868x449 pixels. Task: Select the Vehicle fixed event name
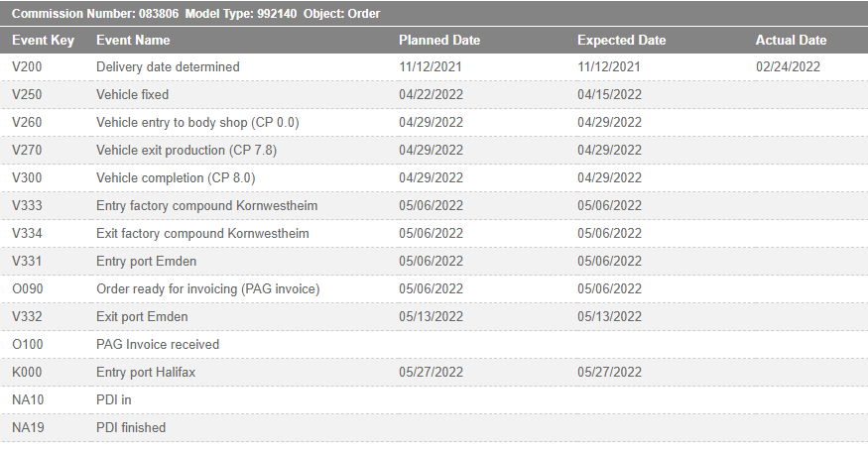point(132,95)
